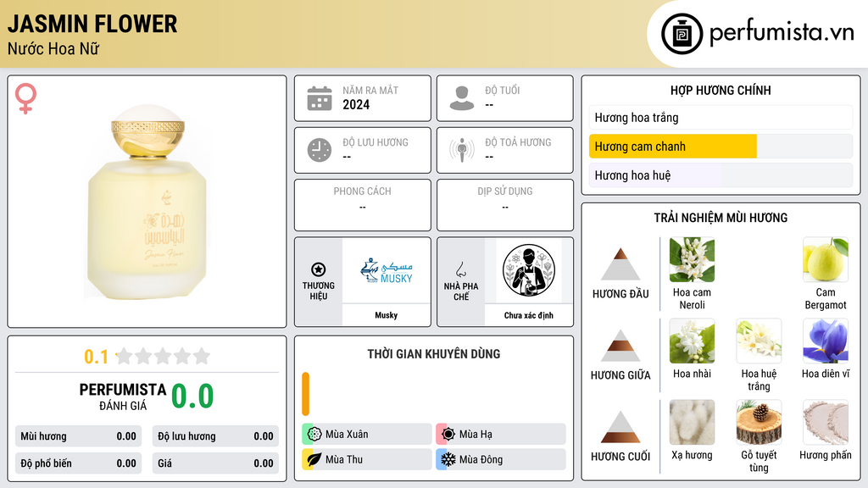Click the green 0.0 Perfumista score

click(192, 396)
